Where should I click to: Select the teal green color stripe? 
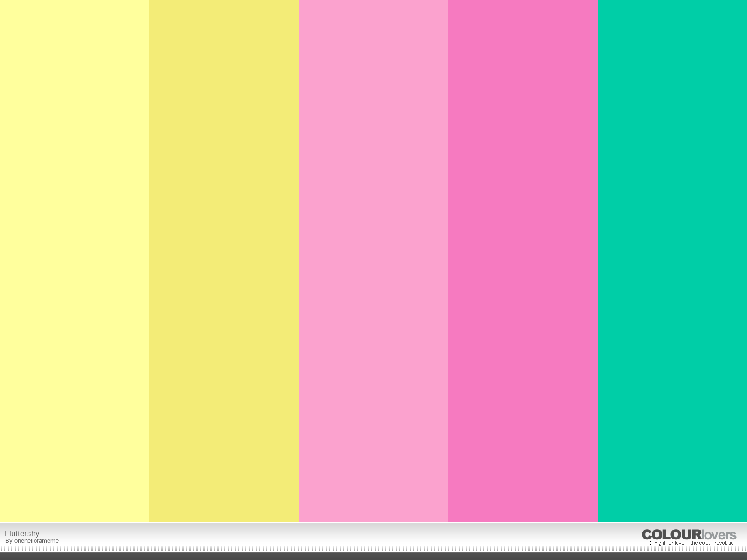click(x=672, y=261)
